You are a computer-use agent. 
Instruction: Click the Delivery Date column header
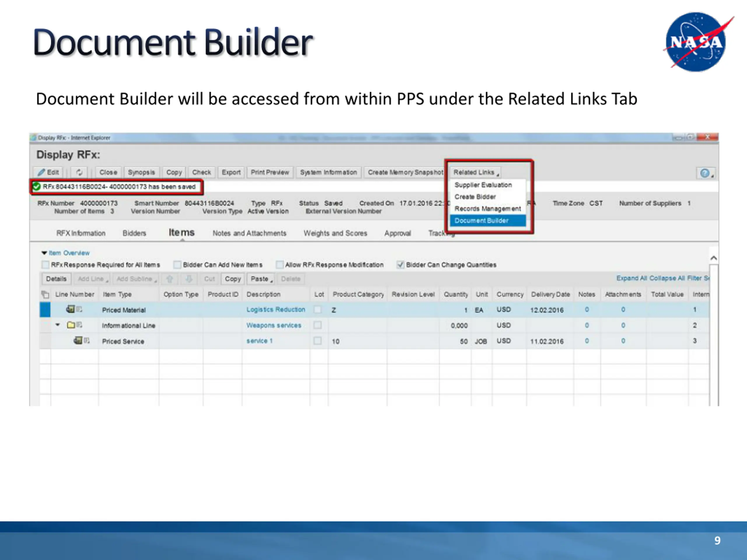(550, 294)
